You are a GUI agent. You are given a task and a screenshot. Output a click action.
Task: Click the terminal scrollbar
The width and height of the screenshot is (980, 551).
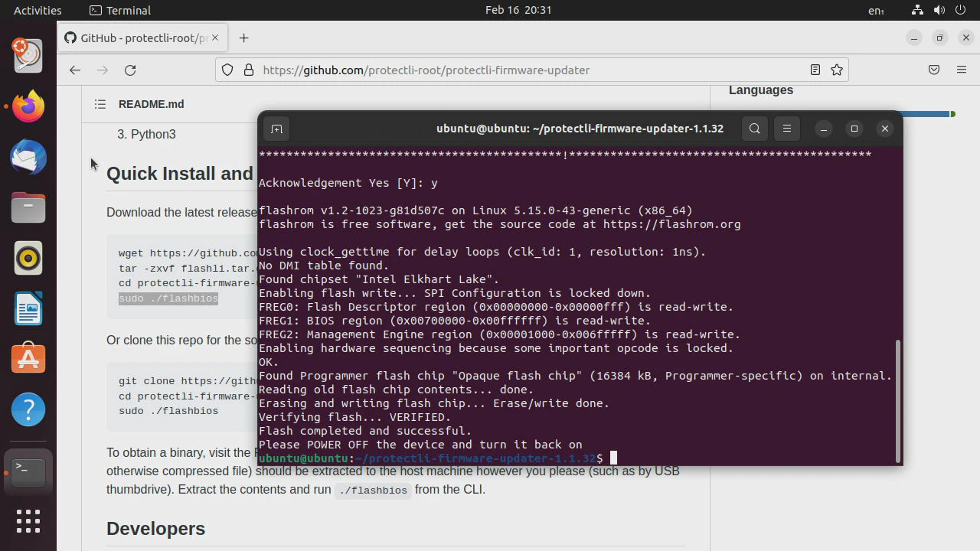(x=898, y=400)
